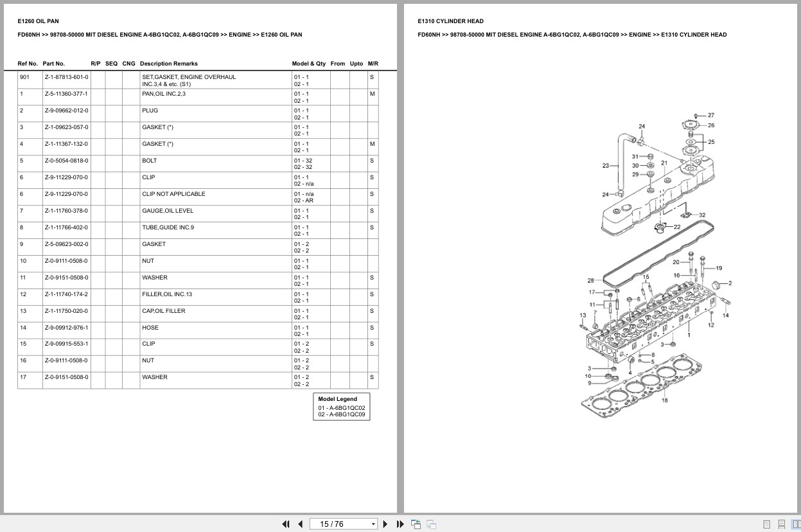
Task: Click part number Z-1-87813-601-0
Action: point(67,77)
